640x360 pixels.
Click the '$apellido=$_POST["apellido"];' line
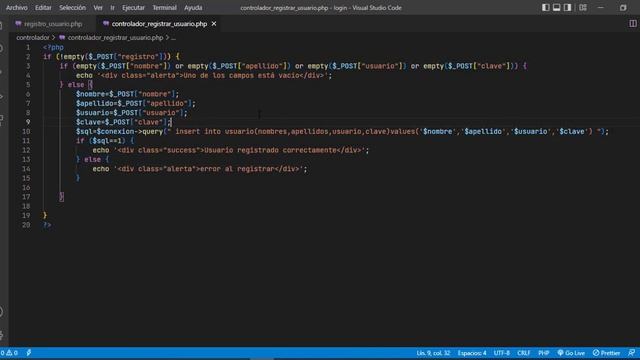point(136,103)
